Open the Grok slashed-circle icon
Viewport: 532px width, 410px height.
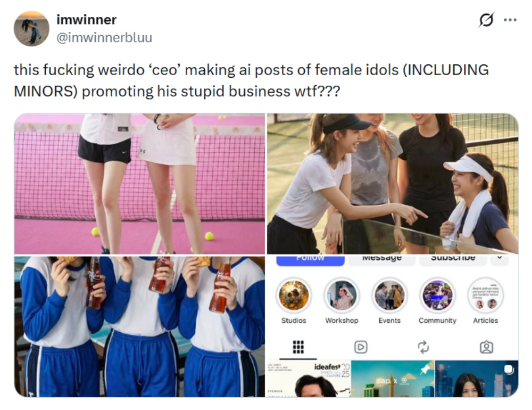click(486, 20)
